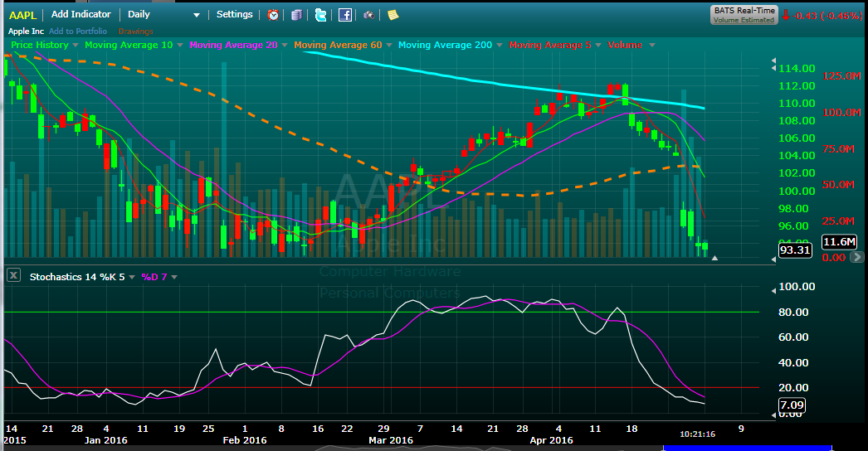Image resolution: width=868 pixels, height=451 pixels.
Task: Click the alarm clock alert icon
Action: click(x=273, y=15)
